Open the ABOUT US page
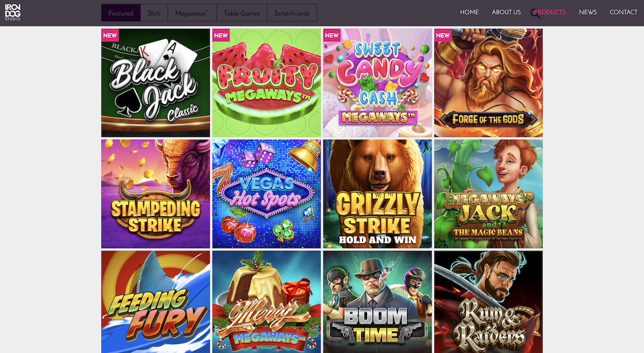Screen dimensions: 644x353 506,12
